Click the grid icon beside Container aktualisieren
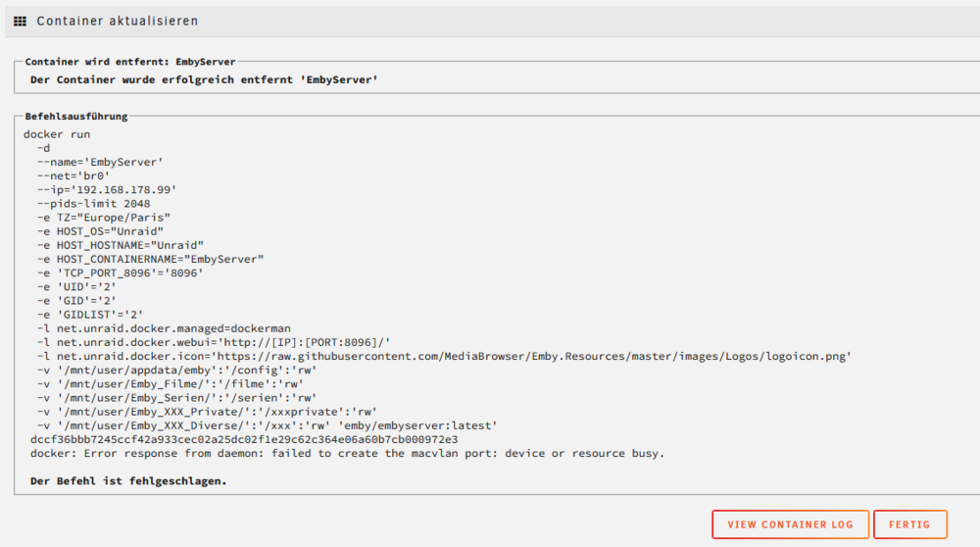The width and height of the screenshot is (980, 547). pos(20,22)
